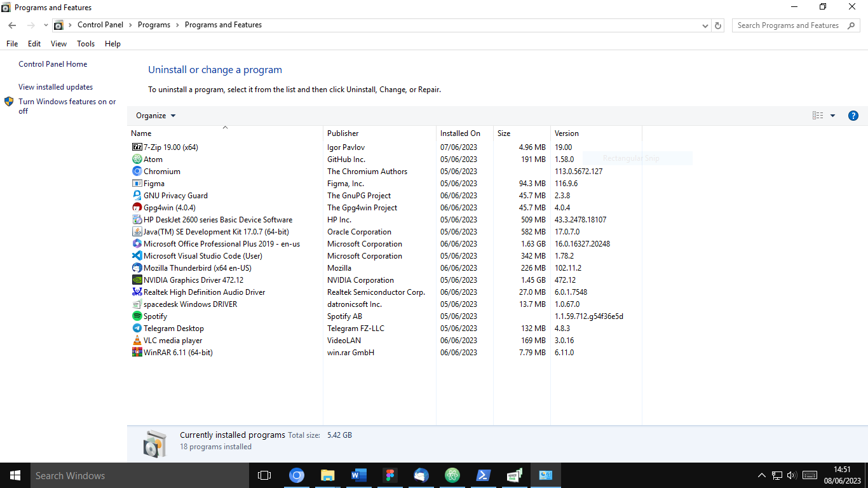
Task: Show hidden system tray icons
Action: [x=761, y=475]
